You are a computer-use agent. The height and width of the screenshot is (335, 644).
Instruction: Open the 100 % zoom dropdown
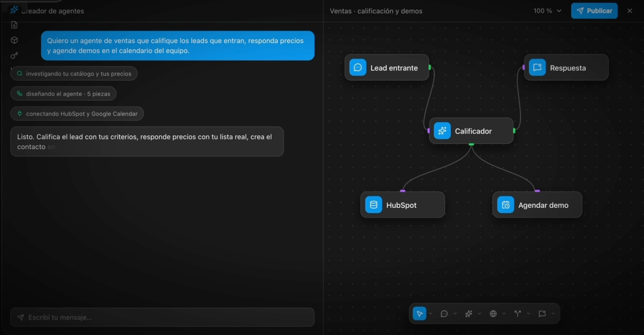click(x=547, y=11)
